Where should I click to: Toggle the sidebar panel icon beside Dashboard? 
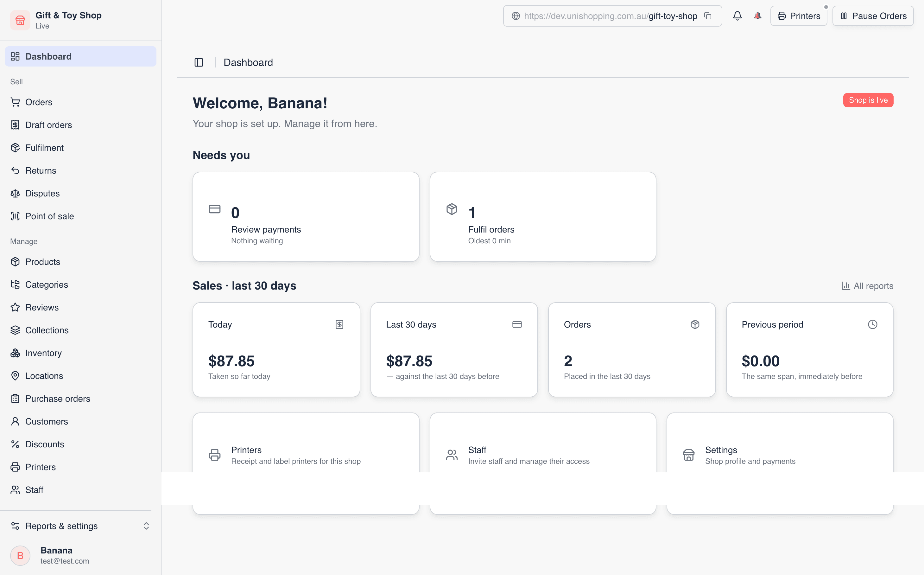[x=199, y=62]
